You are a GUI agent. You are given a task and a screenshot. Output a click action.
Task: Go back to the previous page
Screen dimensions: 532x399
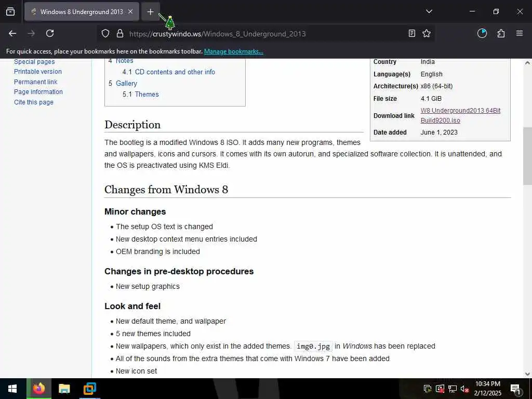tap(12, 33)
